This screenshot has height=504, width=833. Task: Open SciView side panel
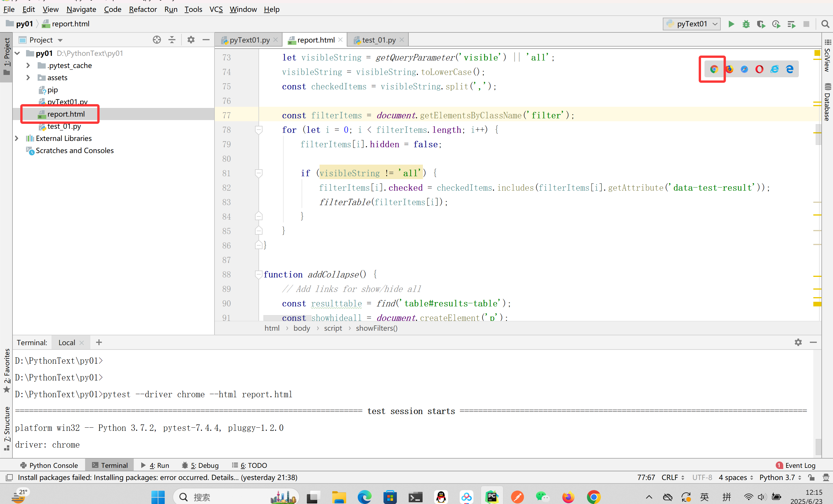[x=827, y=56]
